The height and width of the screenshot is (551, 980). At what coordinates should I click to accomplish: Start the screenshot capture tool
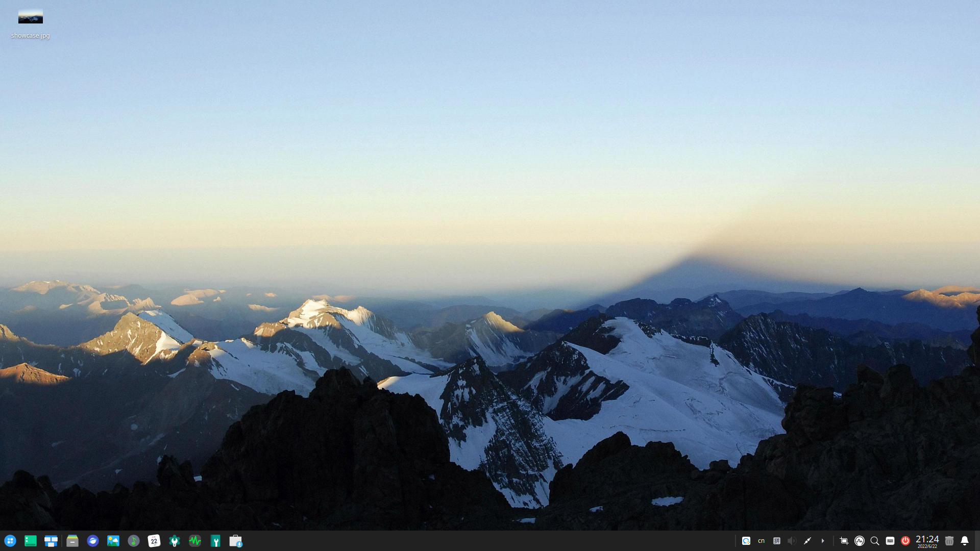click(844, 541)
